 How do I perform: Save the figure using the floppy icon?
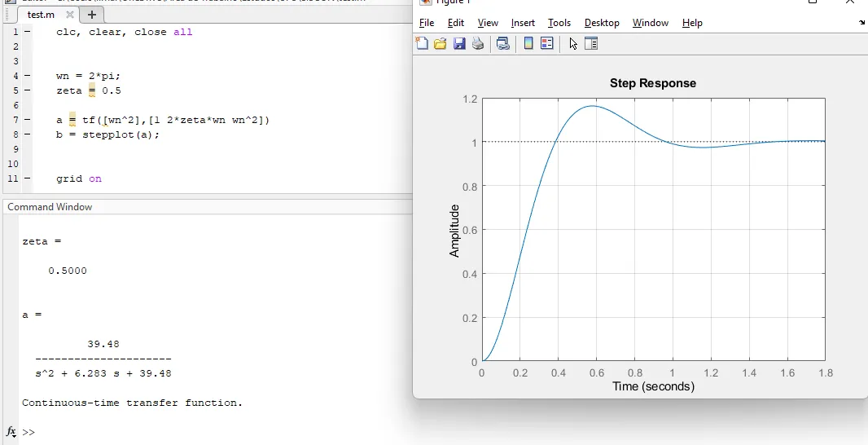point(459,44)
